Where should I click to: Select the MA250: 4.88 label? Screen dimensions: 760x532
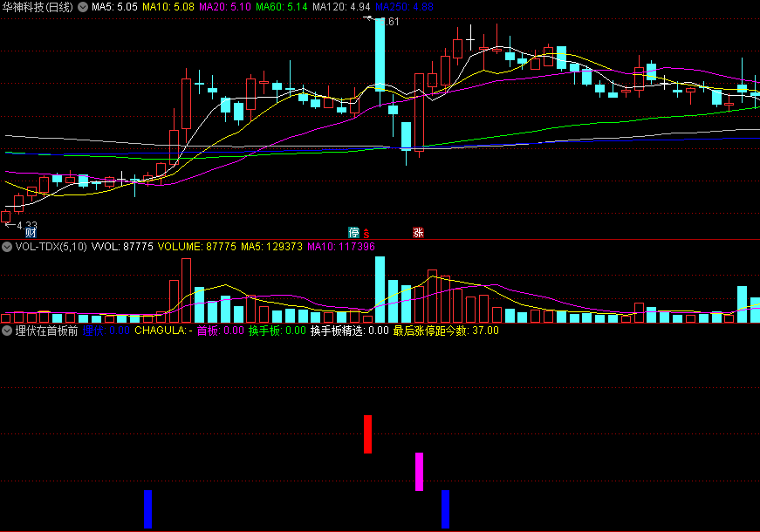click(404, 7)
